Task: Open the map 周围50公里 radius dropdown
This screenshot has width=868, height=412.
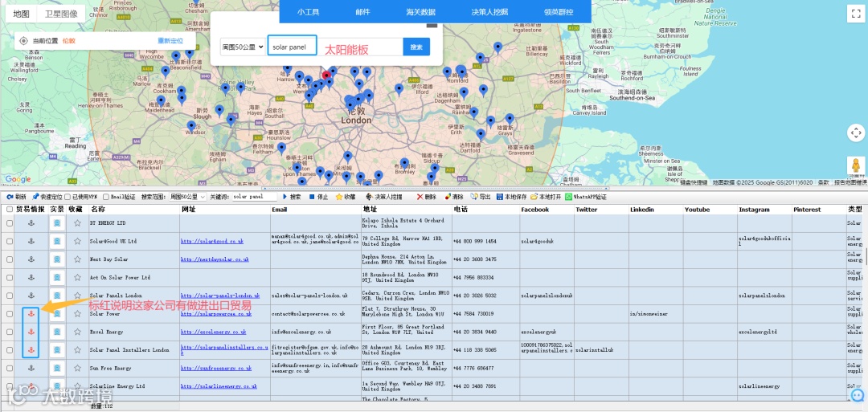Action: coord(243,47)
